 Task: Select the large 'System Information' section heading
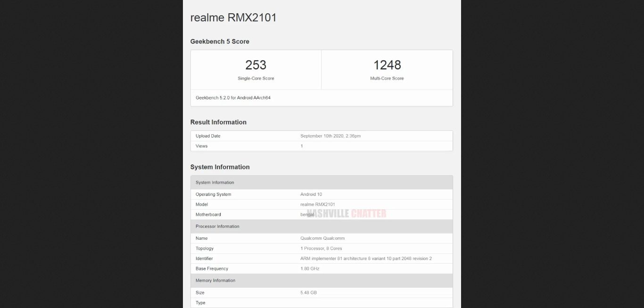(220, 167)
